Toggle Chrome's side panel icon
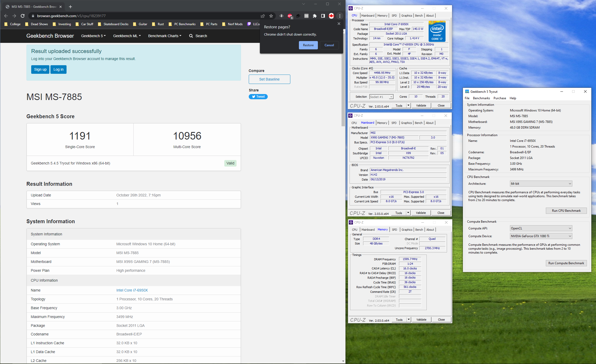 [323, 16]
